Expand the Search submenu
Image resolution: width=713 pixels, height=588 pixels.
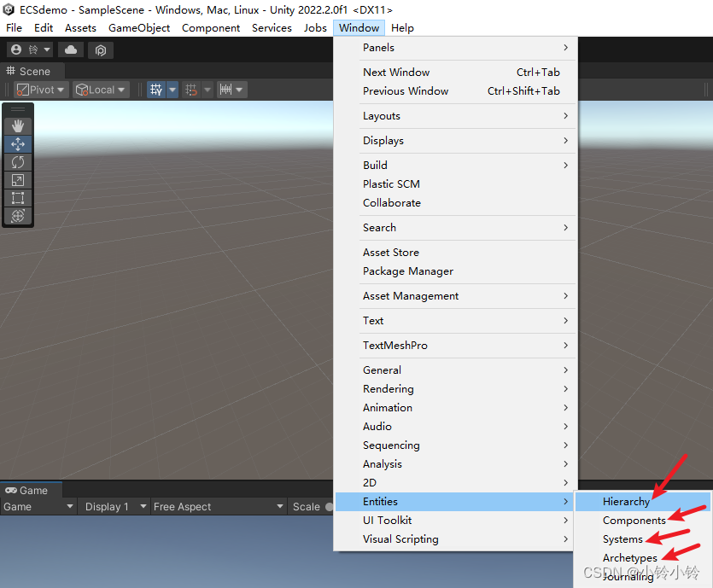tap(456, 228)
